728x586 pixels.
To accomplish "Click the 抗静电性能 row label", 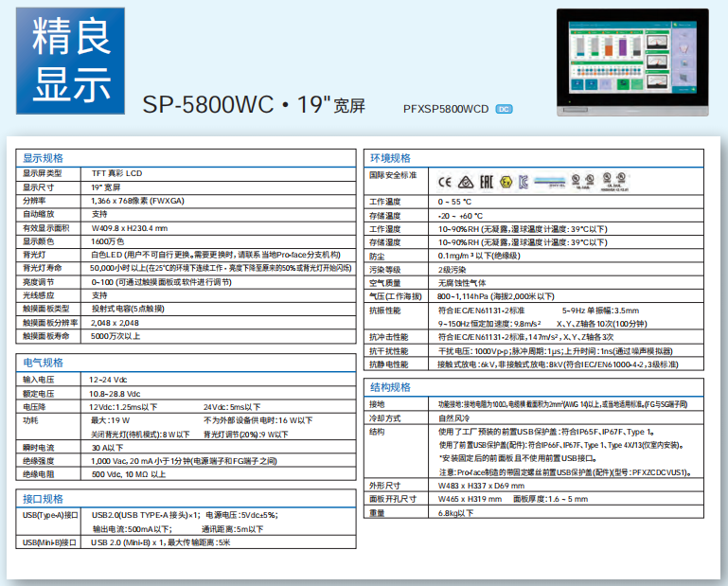I will (388, 365).
